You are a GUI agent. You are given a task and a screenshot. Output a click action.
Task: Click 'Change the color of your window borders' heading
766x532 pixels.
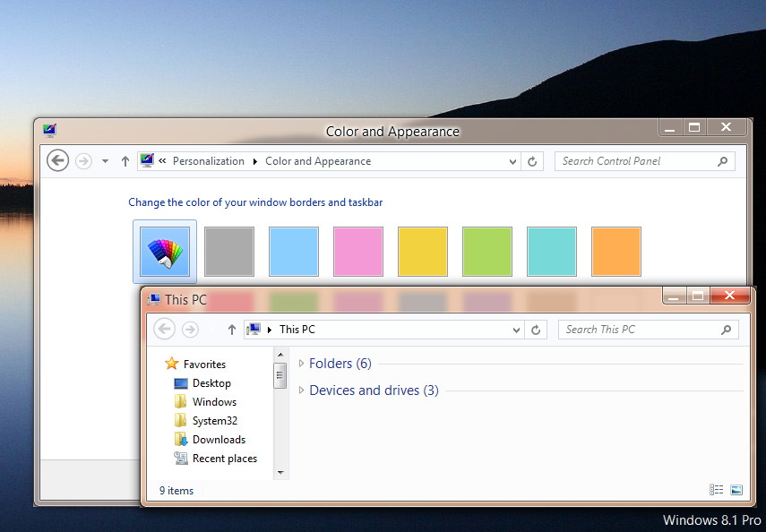[255, 202]
